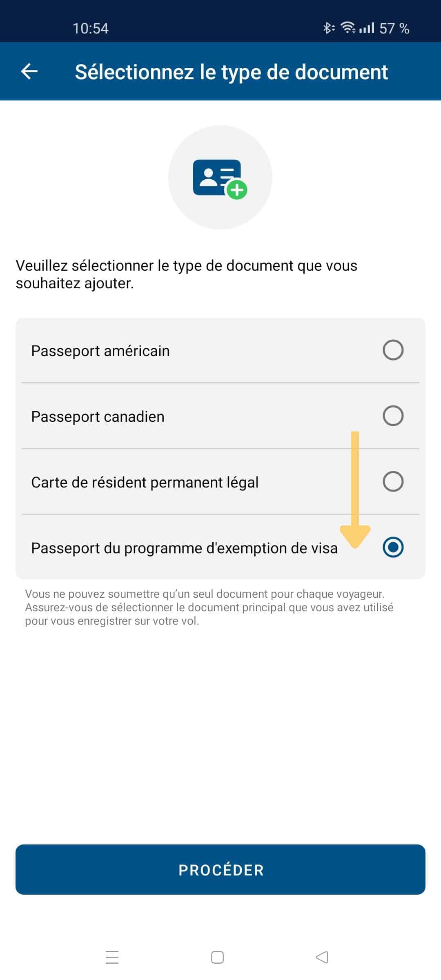
Task: Select the Passeport américain radio button
Action: 393,350
